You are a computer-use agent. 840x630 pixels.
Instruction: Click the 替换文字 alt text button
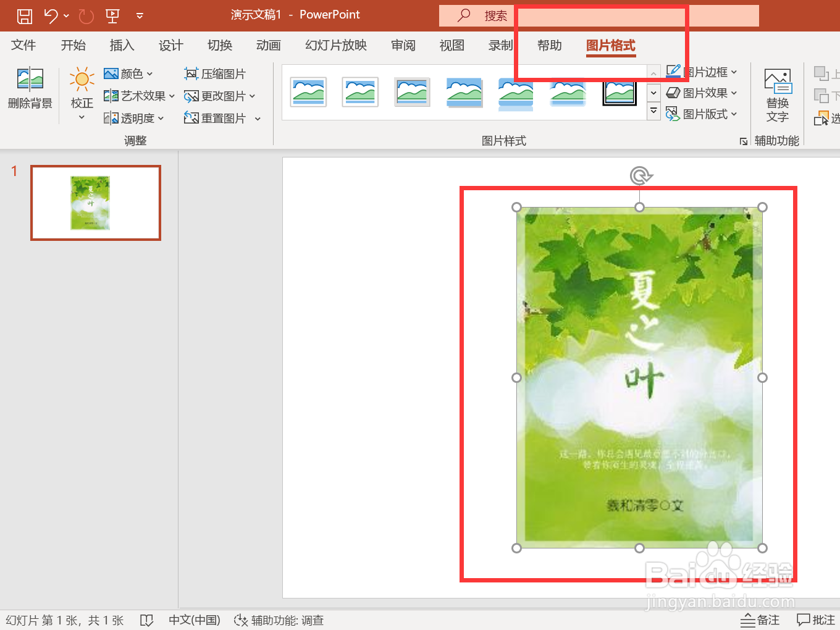click(x=777, y=95)
